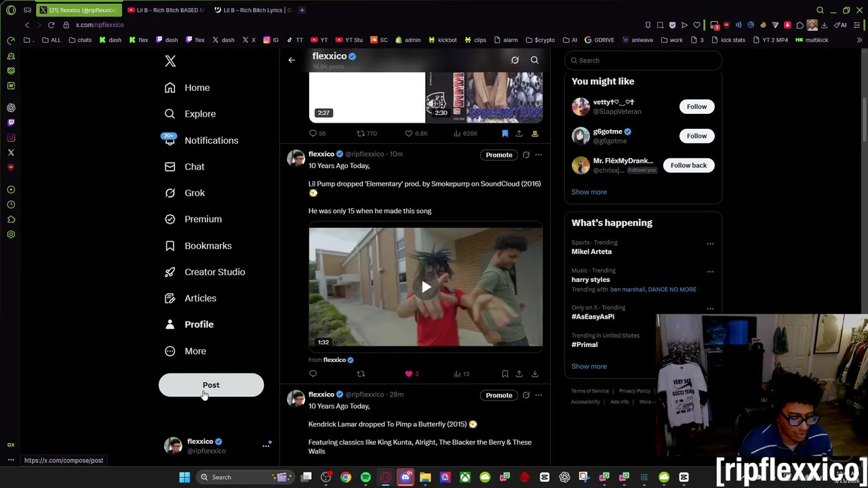Open the #AsEasyAsPi trend
This screenshot has width=868, height=488.
593,317
